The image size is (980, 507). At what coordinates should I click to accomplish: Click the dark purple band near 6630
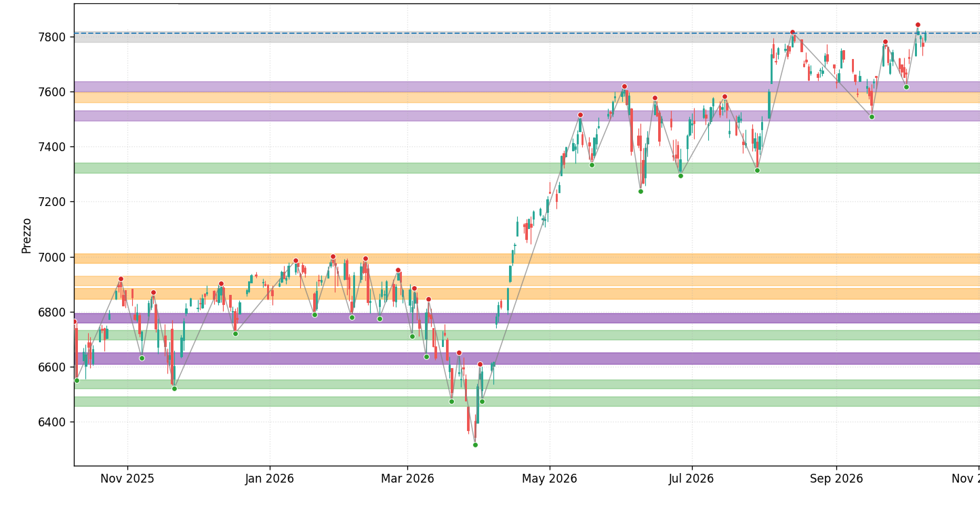[x=527, y=358]
